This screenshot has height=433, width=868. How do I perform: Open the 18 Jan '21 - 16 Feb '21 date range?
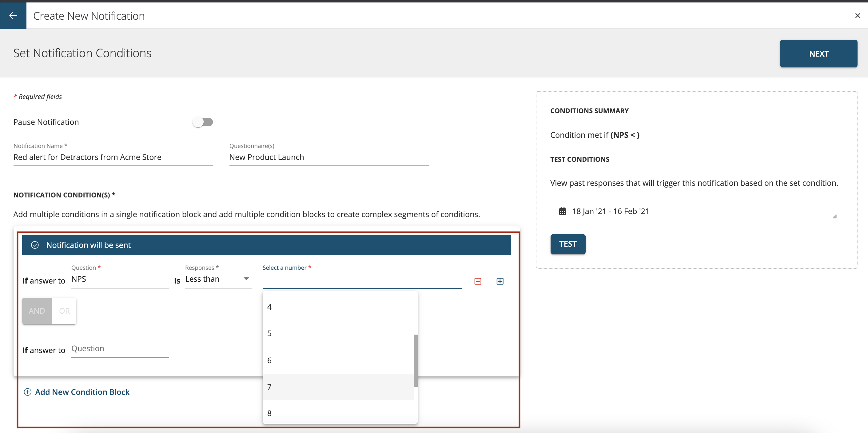click(x=610, y=211)
